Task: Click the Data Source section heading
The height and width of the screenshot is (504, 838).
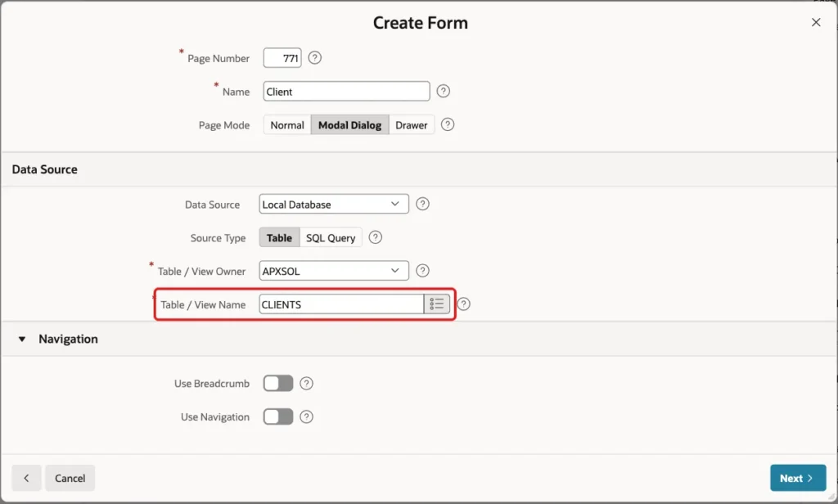Action: coord(45,169)
